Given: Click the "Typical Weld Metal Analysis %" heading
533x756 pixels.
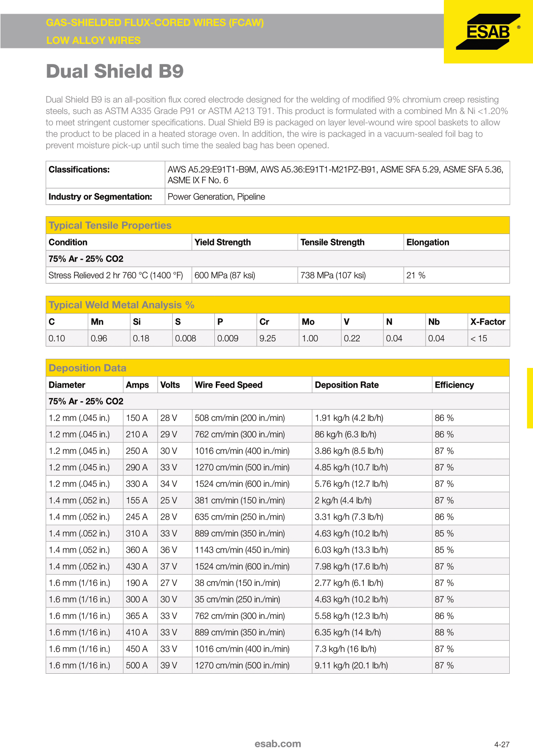Looking at the screenshot, I should click(x=122, y=305).
